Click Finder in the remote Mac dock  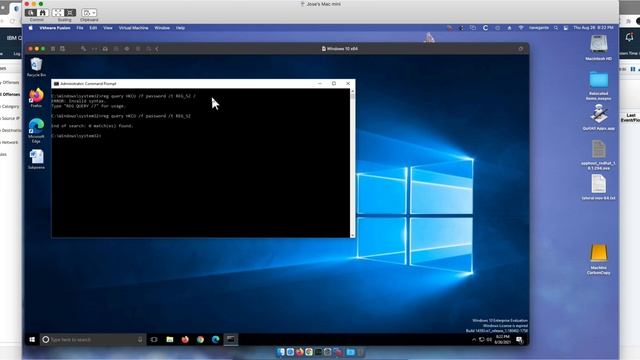click(x=281, y=352)
